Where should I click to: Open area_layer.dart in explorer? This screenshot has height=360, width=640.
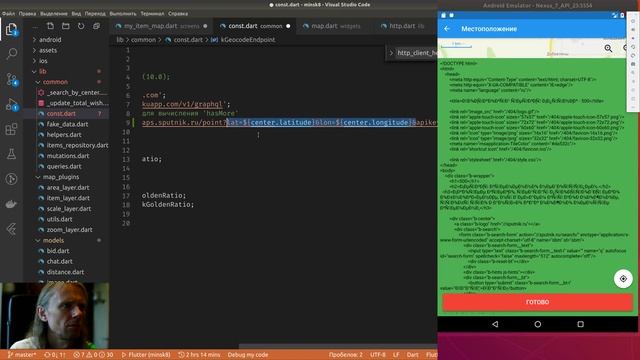(68, 187)
